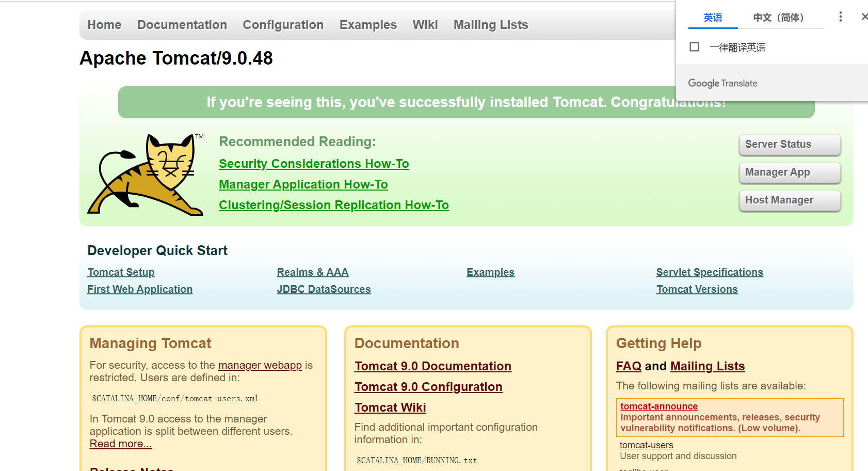
Task: Click the Apache Tomcat/9.0.48 heading
Action: pos(176,58)
